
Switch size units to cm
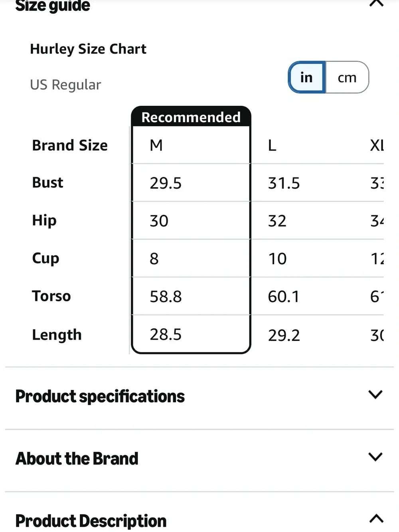click(347, 77)
